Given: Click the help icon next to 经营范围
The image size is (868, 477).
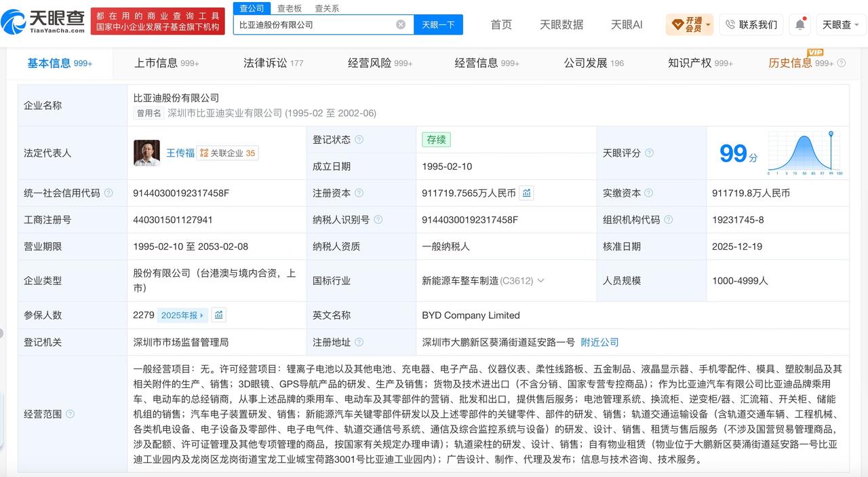Looking at the screenshot, I should 70,414.
